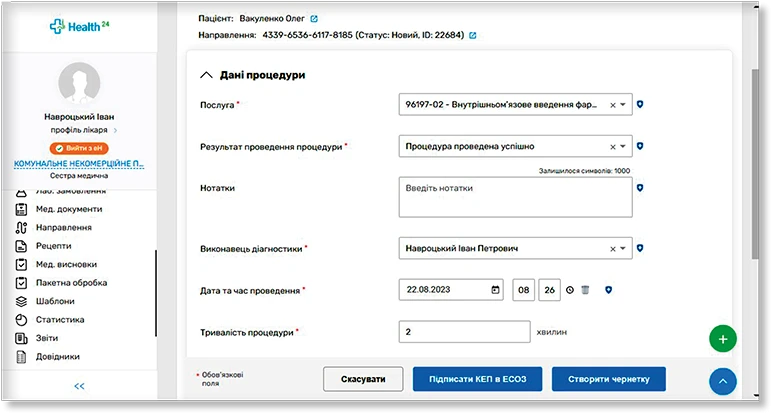Click Пакетна обробка sidebar icon
The height and width of the screenshot is (415, 773).
[21, 283]
